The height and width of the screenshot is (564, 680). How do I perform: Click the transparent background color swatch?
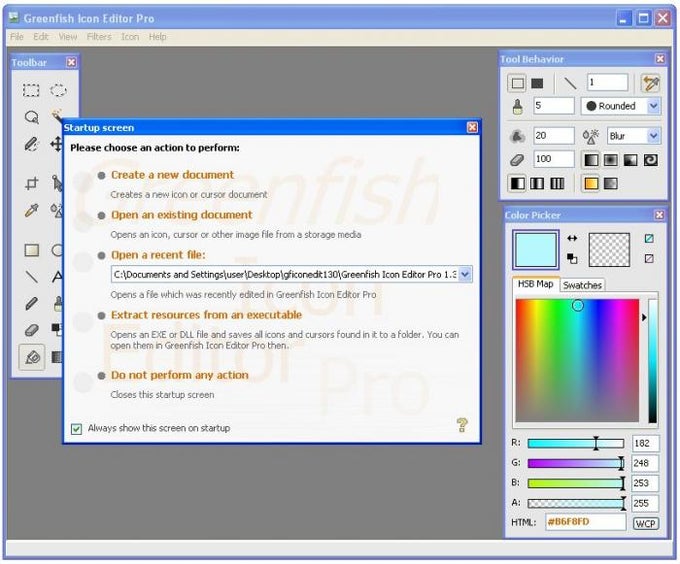pyautogui.click(x=609, y=249)
